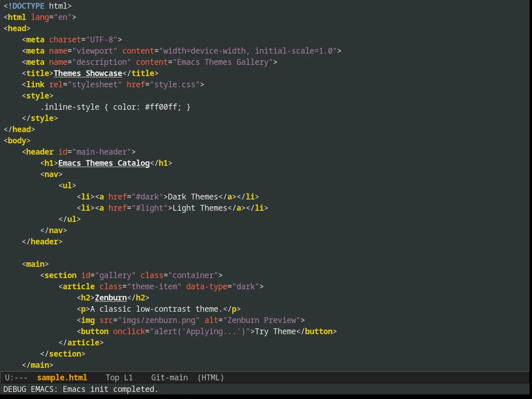Click the closing </style> tag
532x399 pixels.
(40, 118)
